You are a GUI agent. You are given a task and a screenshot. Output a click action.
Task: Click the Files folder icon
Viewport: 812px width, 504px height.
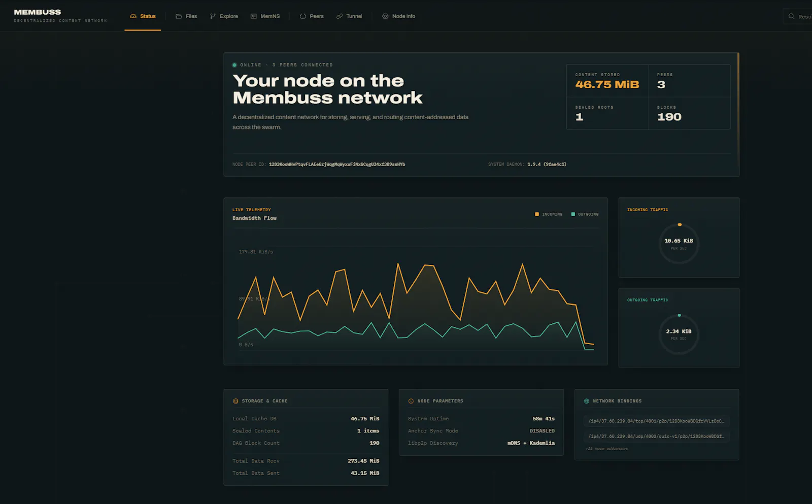click(179, 16)
